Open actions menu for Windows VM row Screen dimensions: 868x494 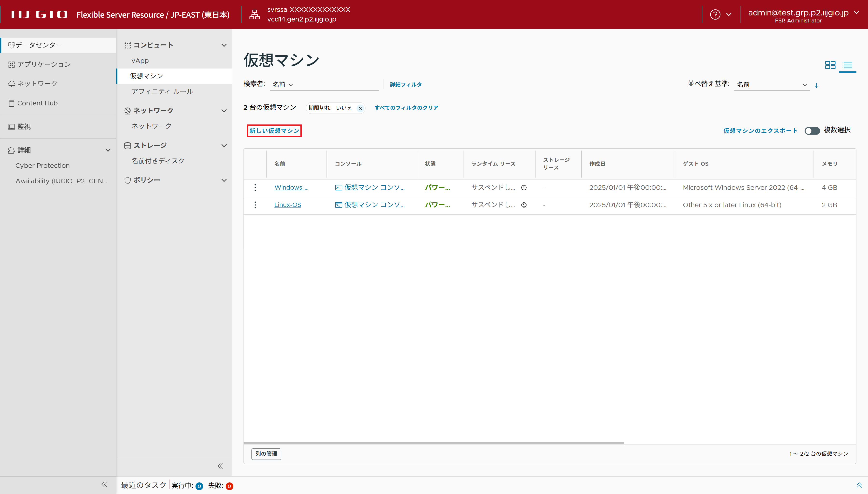[x=255, y=188]
